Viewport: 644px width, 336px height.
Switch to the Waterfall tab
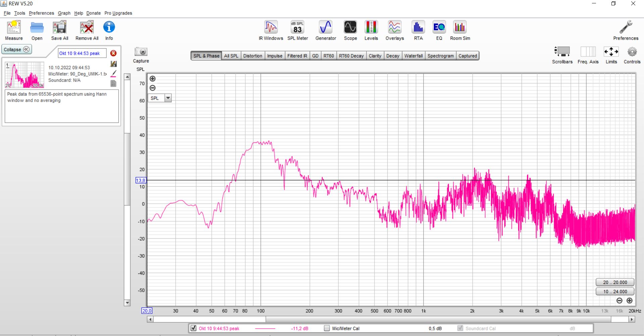[x=413, y=56]
